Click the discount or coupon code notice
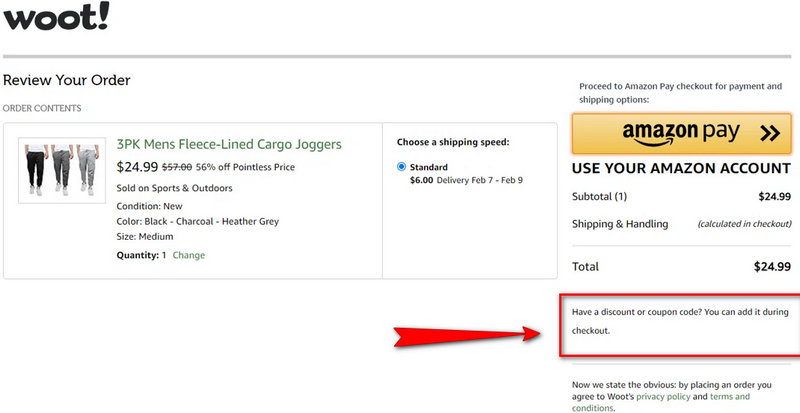 (x=680, y=320)
